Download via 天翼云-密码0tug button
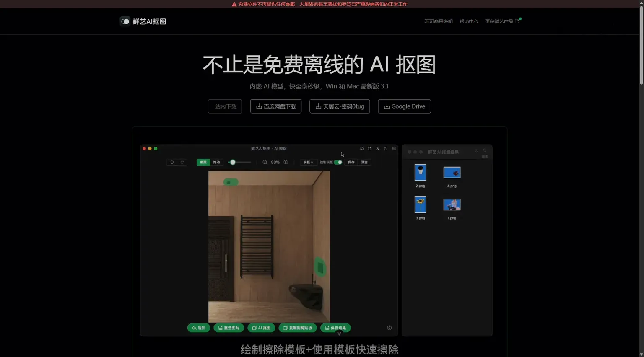The width and height of the screenshot is (644, 357). tap(340, 106)
